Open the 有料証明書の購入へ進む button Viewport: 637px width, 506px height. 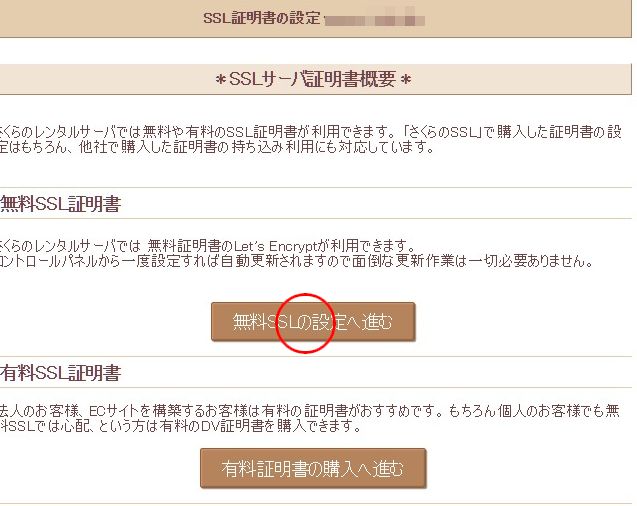tap(313, 468)
